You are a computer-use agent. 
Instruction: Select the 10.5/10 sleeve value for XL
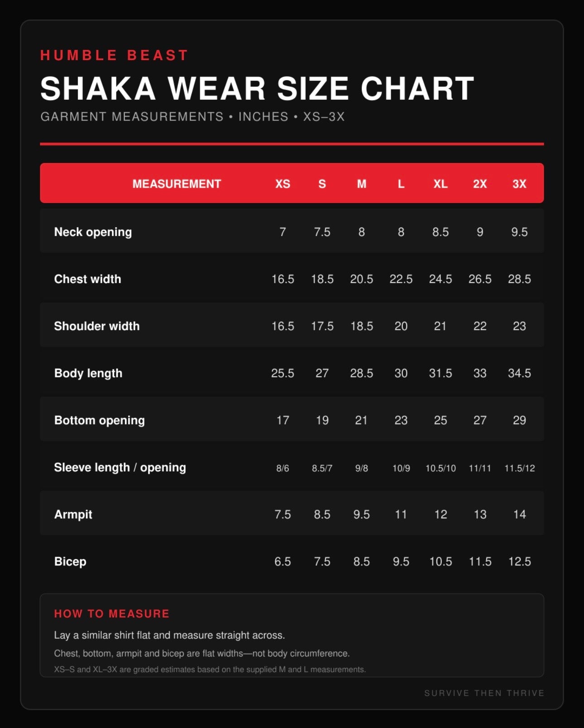[440, 468]
